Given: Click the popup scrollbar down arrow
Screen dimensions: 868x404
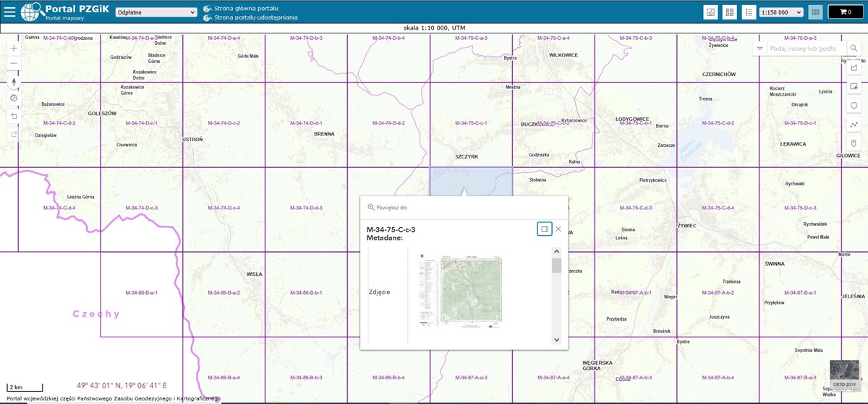Looking at the screenshot, I should pos(556,340).
